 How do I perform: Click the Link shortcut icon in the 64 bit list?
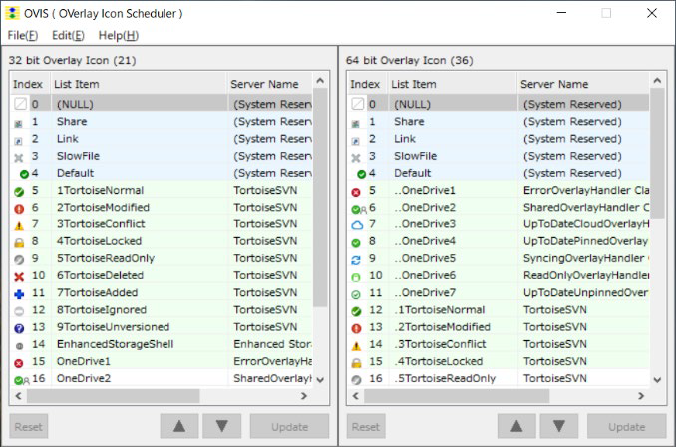(x=356, y=141)
